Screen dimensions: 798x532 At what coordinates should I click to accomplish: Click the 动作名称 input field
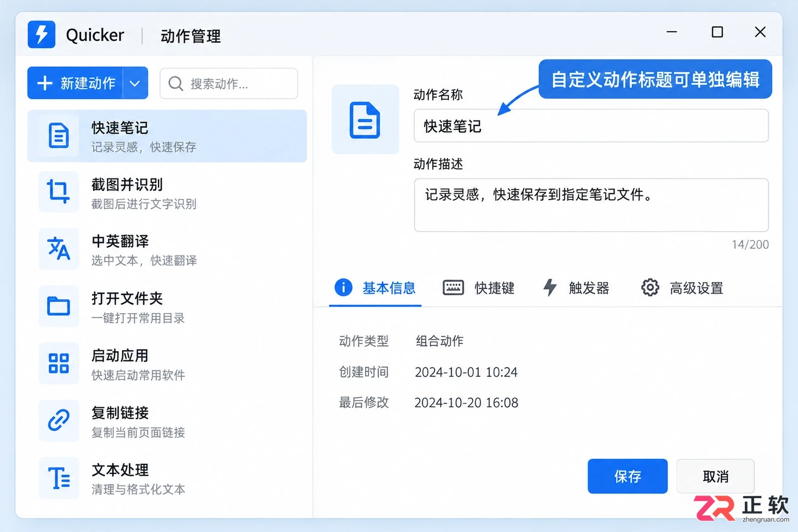[591, 126]
